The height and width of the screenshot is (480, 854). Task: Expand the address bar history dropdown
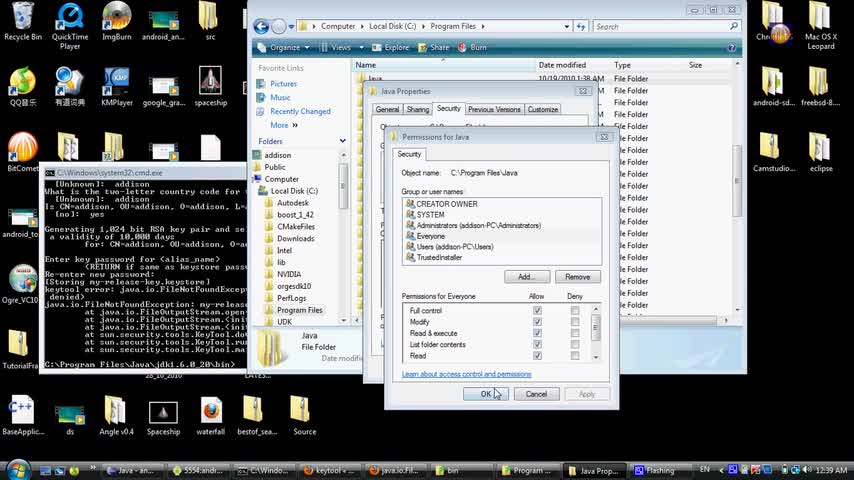(x=566, y=26)
